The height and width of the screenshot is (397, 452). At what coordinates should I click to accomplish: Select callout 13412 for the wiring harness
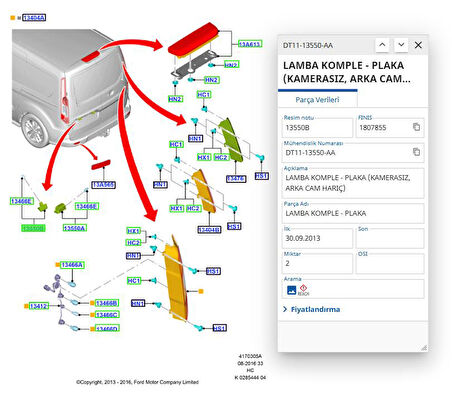pos(39,306)
